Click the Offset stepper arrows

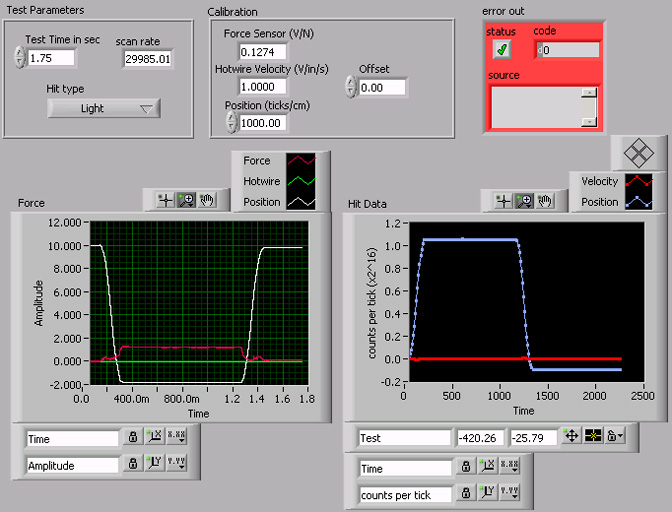[x=351, y=87]
